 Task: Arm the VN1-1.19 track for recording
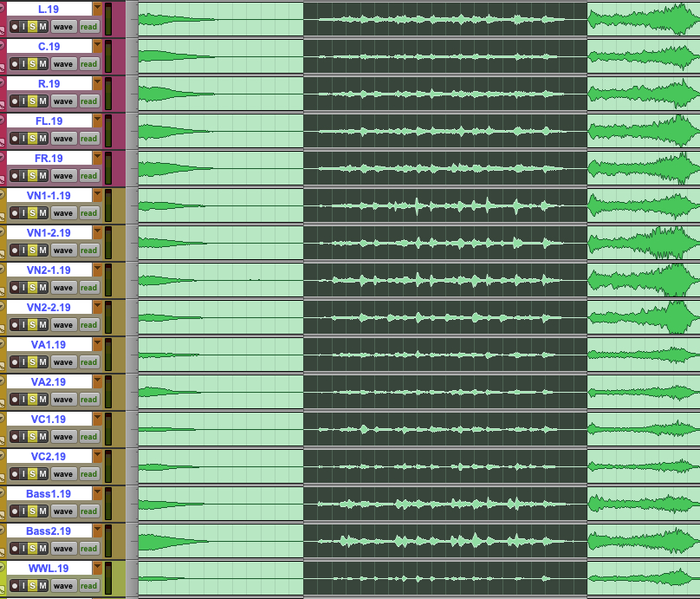[x=15, y=213]
